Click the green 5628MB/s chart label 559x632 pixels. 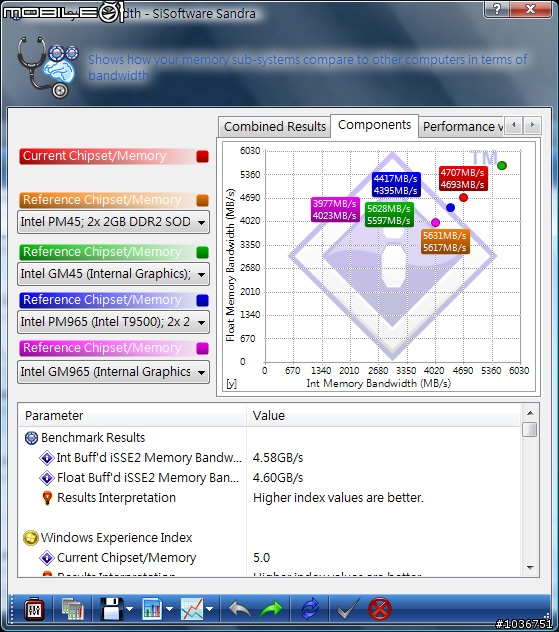pyautogui.click(x=389, y=214)
